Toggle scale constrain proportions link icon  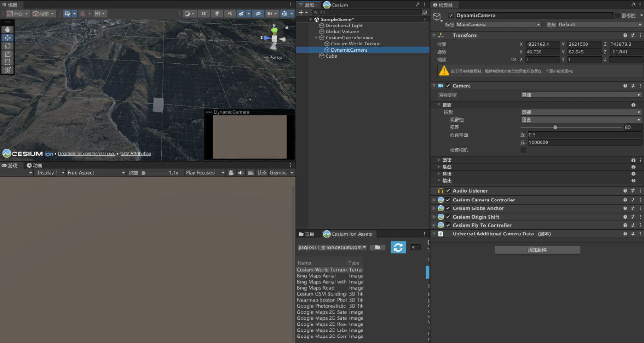coord(513,59)
